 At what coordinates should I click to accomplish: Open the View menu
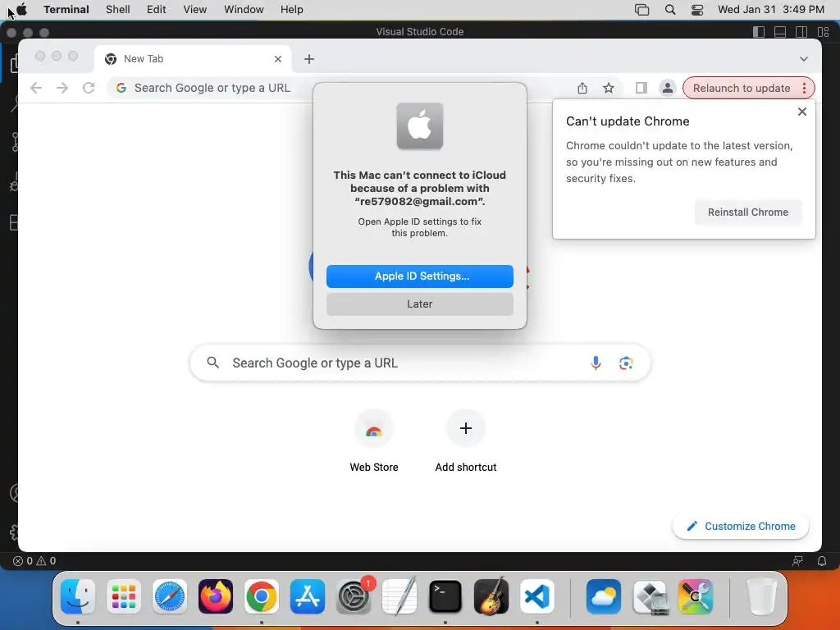(195, 10)
